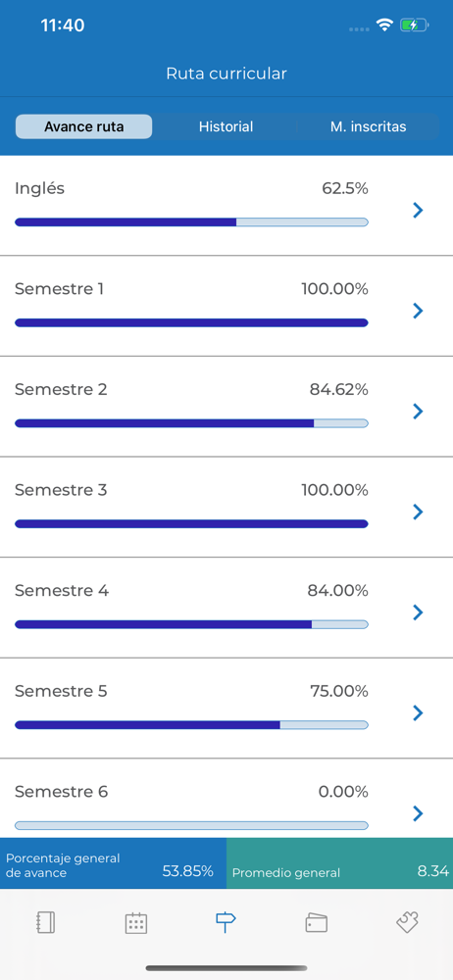Select the Avance ruta tab
The image size is (453, 980).
pos(84,126)
